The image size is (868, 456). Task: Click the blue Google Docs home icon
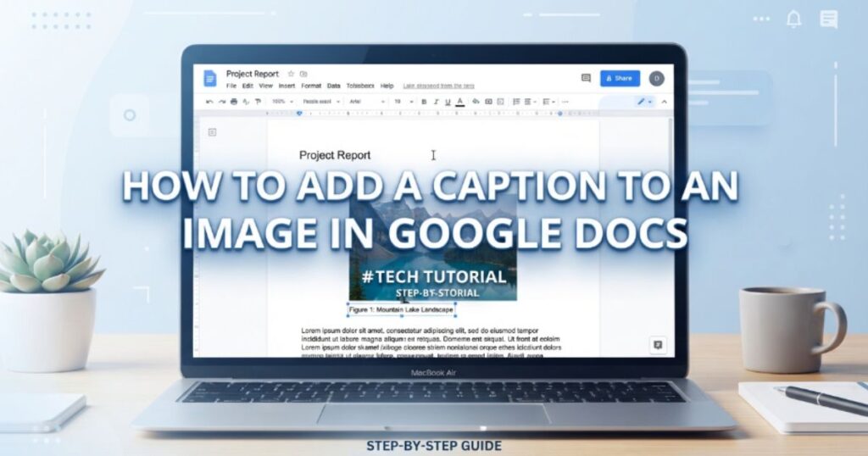pos(210,79)
